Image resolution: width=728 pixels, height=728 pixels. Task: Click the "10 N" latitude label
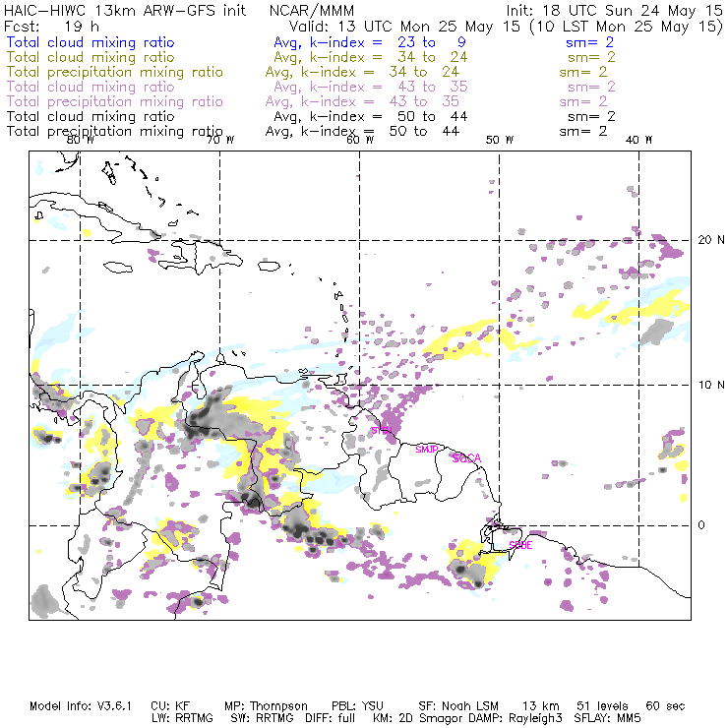click(711, 385)
